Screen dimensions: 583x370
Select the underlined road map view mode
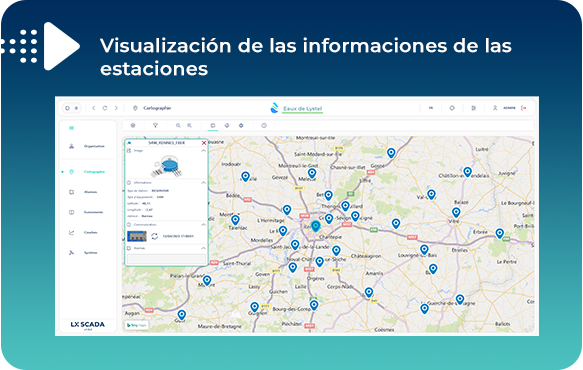click(213, 126)
